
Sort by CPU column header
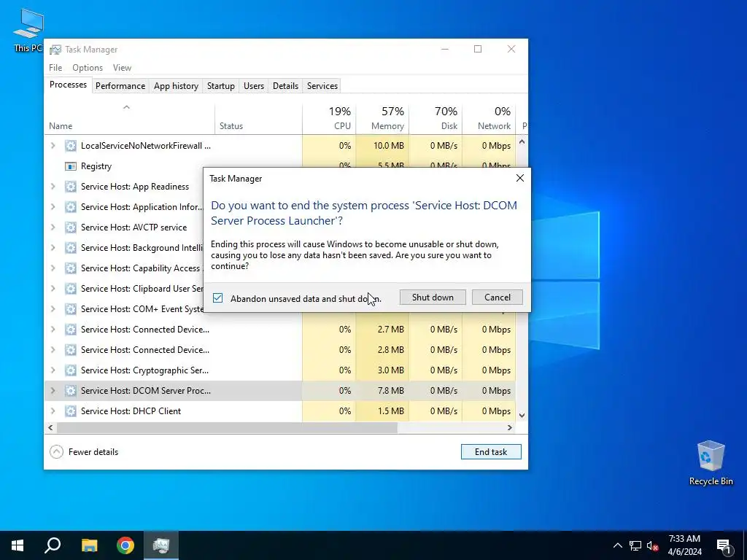pyautogui.click(x=329, y=119)
